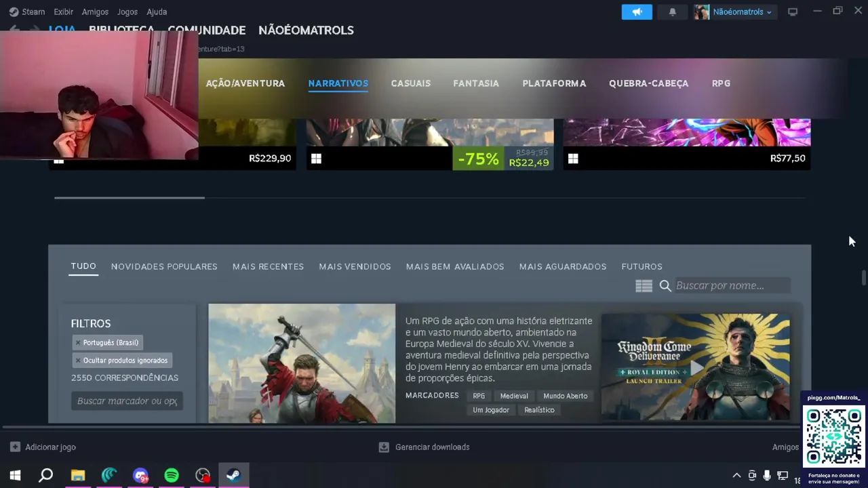The height and width of the screenshot is (488, 868).
Task: Select the MAIS VENDIDOS tab
Action: 355,266
